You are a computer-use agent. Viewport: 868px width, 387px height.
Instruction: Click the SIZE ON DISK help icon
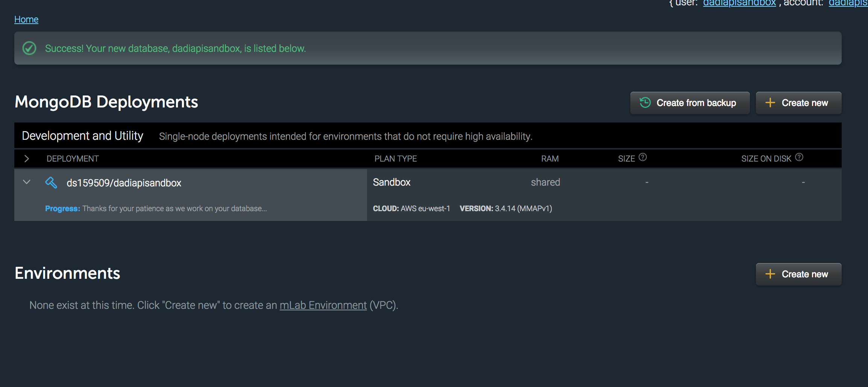click(x=799, y=157)
